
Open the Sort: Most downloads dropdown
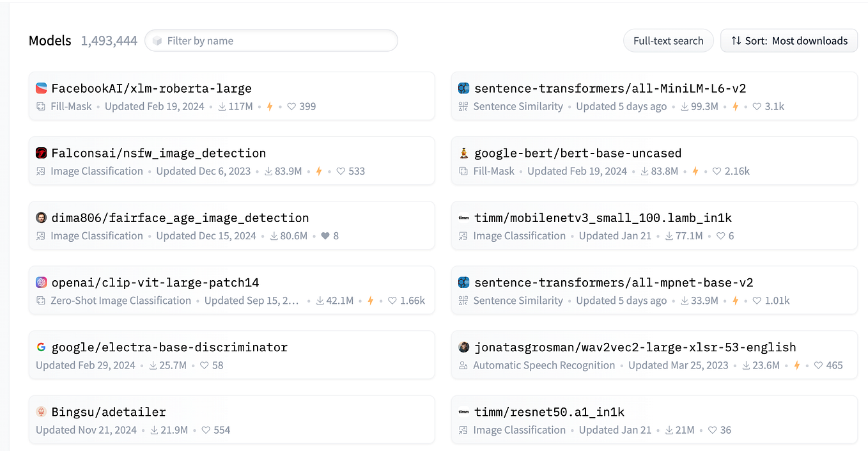[789, 40]
